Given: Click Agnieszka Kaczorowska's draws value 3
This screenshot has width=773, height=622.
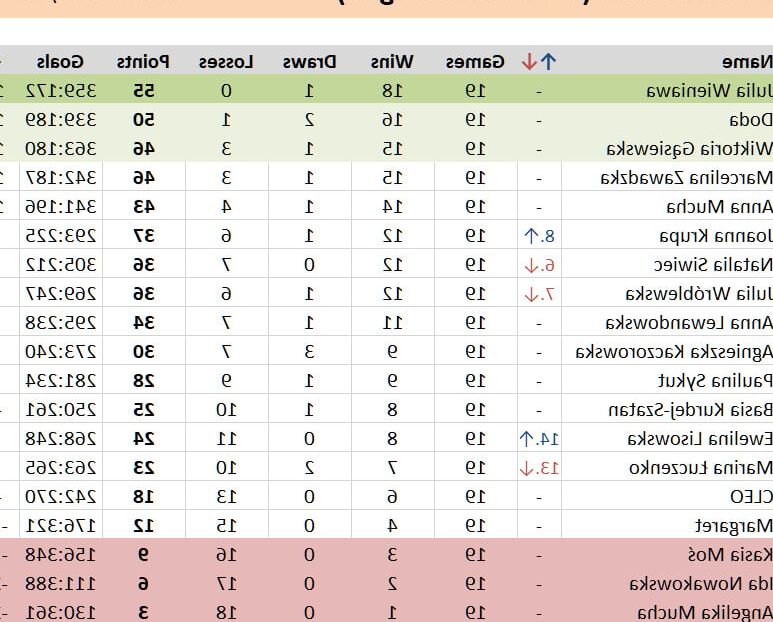Looking at the screenshot, I should click(x=310, y=352).
